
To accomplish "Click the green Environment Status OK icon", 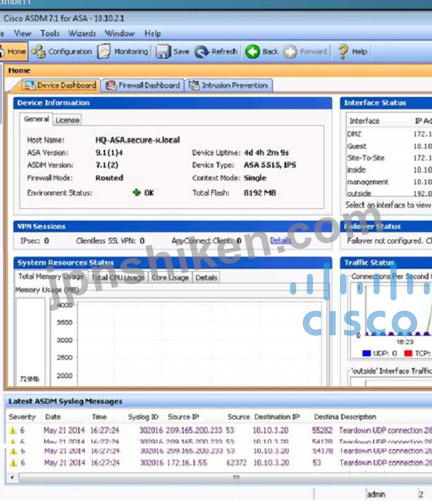I will point(137,192).
